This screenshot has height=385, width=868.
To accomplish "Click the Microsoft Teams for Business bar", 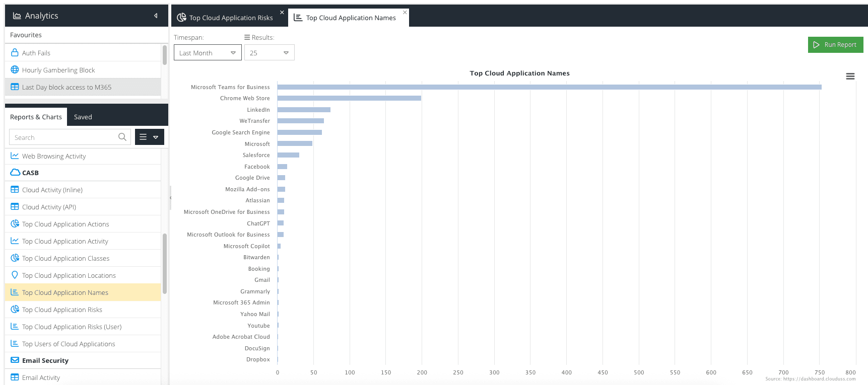I will [549, 87].
